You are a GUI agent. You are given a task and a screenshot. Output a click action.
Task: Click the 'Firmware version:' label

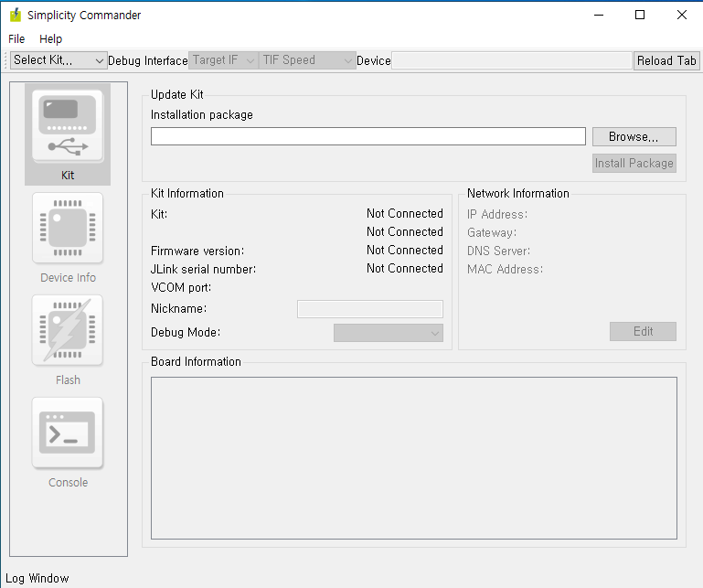click(197, 251)
